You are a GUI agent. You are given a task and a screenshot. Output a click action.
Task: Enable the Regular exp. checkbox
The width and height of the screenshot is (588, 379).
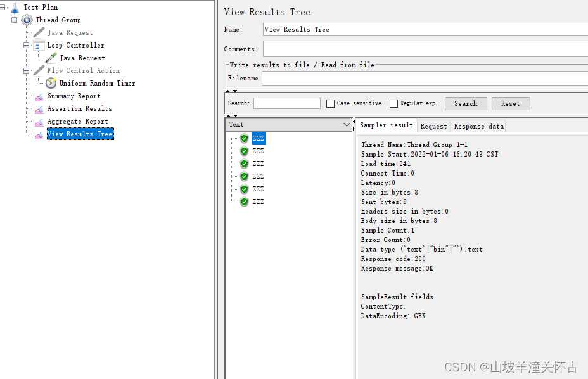click(x=393, y=103)
